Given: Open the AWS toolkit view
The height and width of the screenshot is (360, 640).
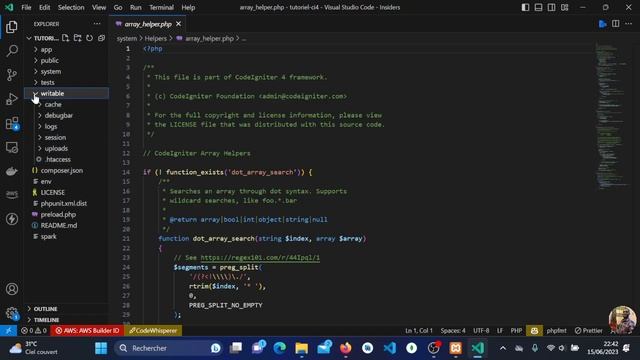Looking at the screenshot, I should (x=12, y=195).
